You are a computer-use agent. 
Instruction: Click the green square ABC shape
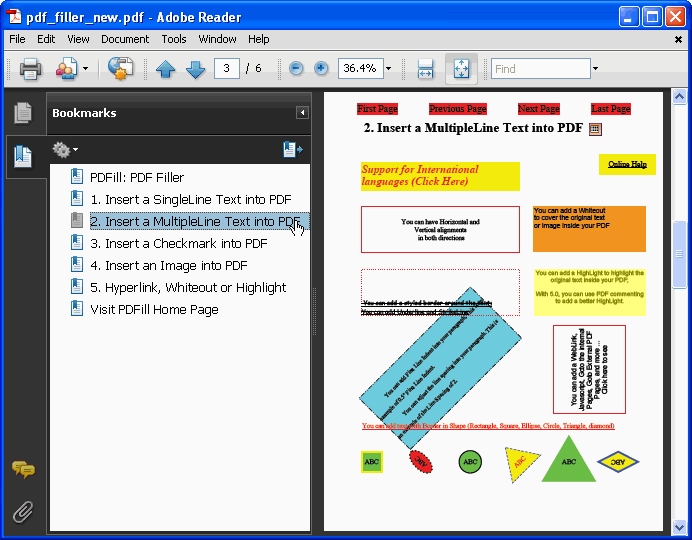[372, 462]
